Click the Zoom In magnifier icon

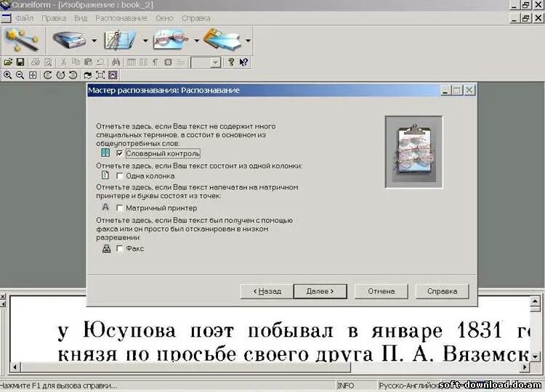coord(8,75)
